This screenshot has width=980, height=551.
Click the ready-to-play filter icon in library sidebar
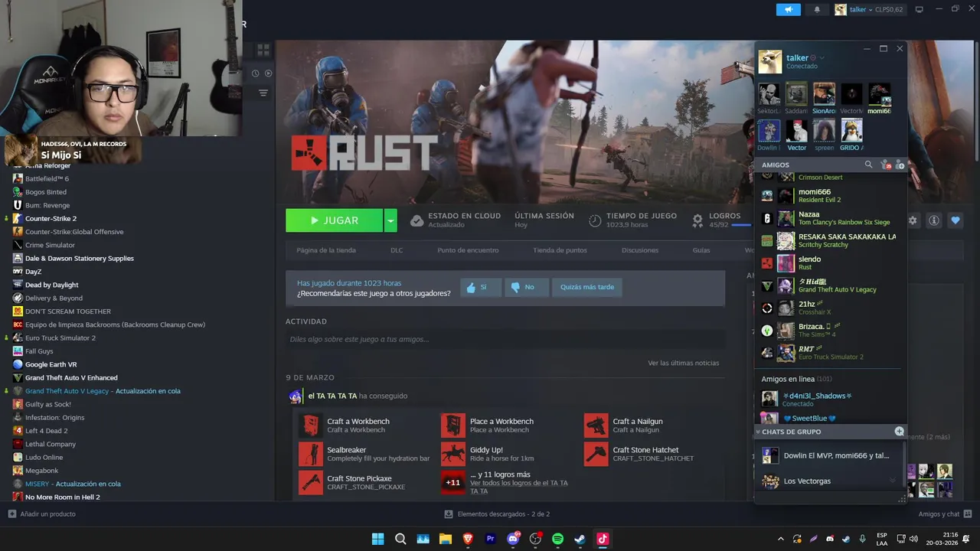pos(268,73)
